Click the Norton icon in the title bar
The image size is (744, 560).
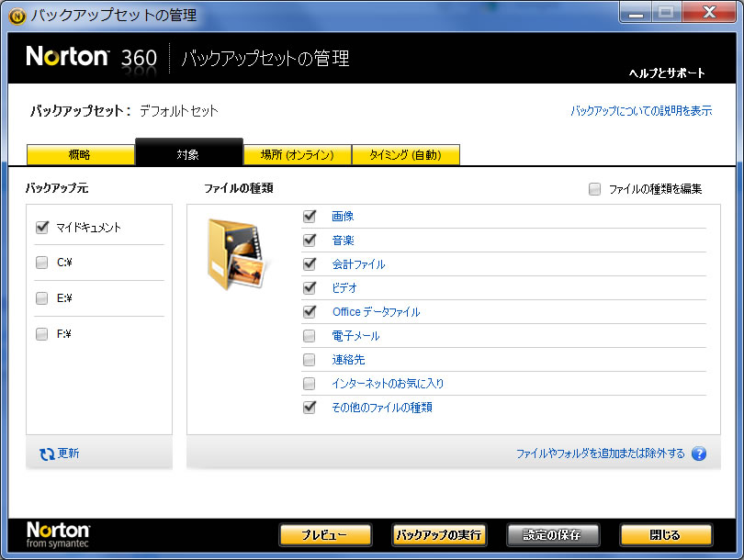click(x=17, y=16)
